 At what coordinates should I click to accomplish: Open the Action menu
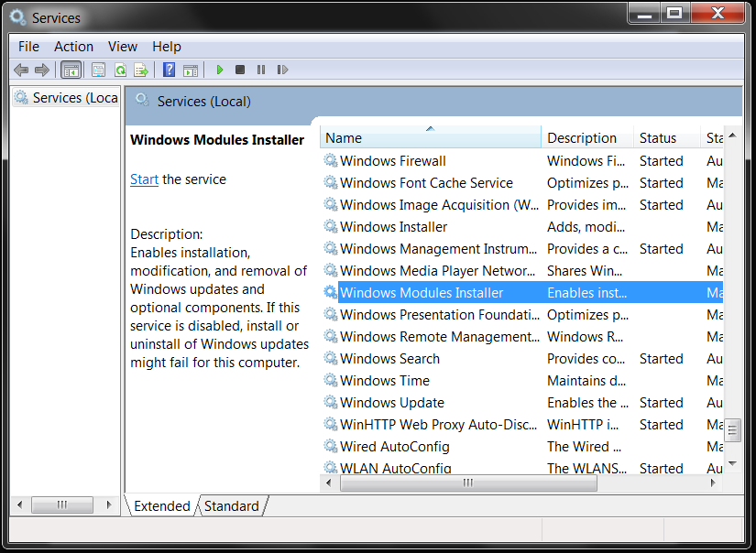[74, 47]
